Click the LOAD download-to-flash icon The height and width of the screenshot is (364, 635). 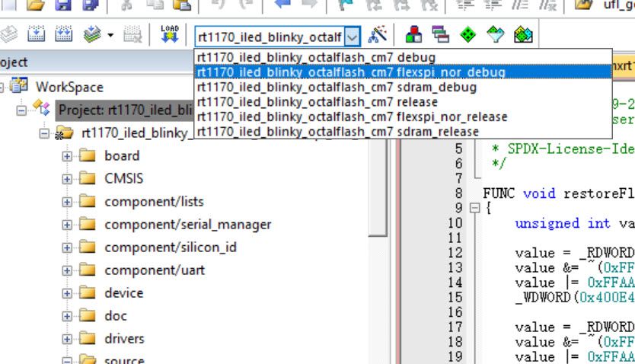[x=170, y=34]
